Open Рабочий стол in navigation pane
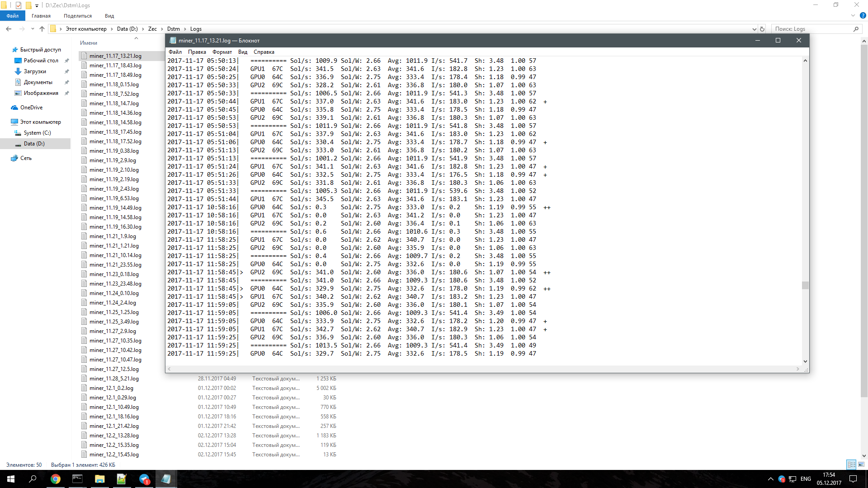This screenshot has height=488, width=868. point(41,61)
